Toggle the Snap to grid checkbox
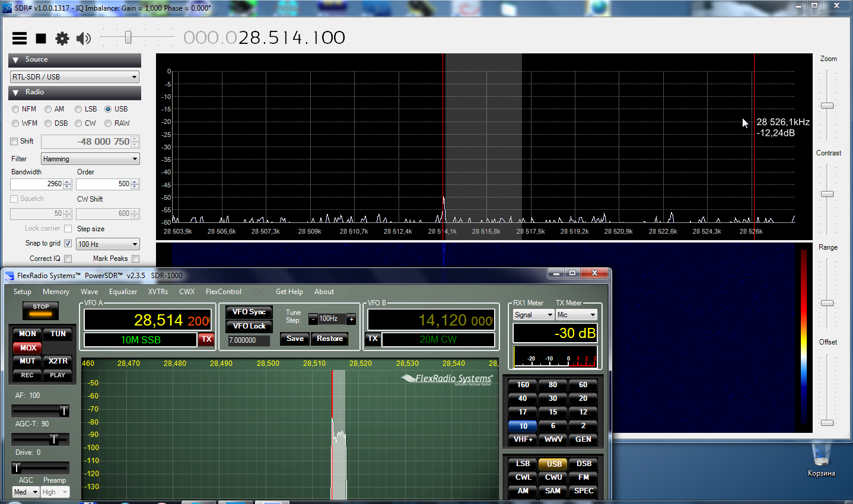This screenshot has height=504, width=853. [x=68, y=243]
